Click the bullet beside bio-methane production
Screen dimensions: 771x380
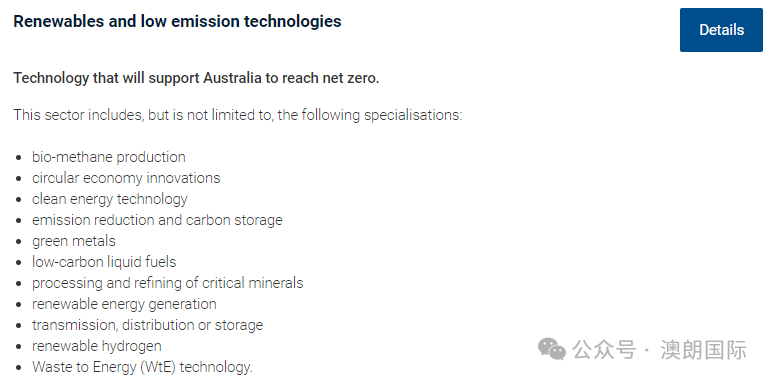[x=19, y=158]
